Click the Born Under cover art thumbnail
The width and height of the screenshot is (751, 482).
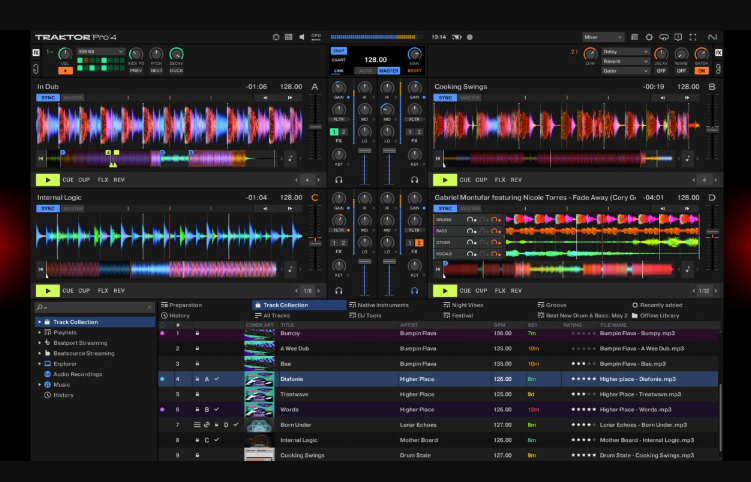click(x=259, y=425)
